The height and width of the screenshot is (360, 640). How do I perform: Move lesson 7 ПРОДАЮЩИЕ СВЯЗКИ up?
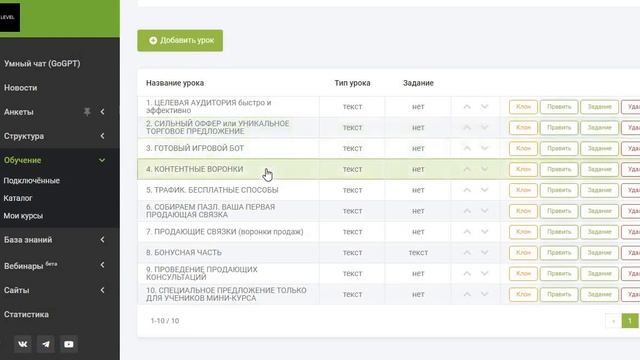467,231
